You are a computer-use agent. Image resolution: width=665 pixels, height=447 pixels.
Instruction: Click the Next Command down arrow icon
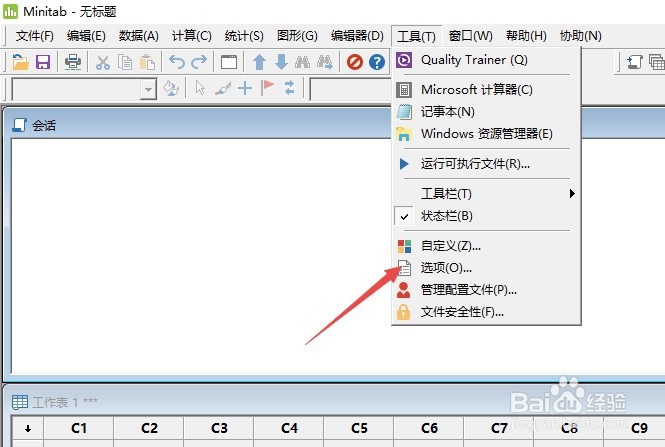tap(281, 62)
